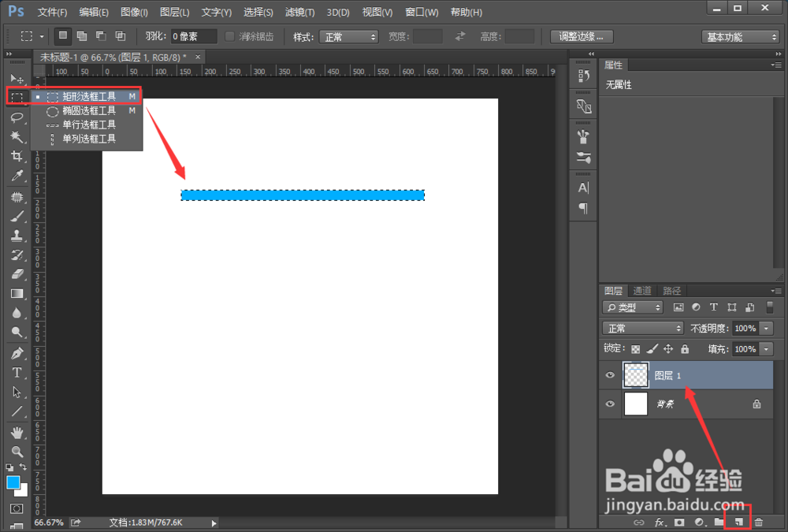Add a layer mask
The height and width of the screenshot is (532, 788).
pos(679,522)
